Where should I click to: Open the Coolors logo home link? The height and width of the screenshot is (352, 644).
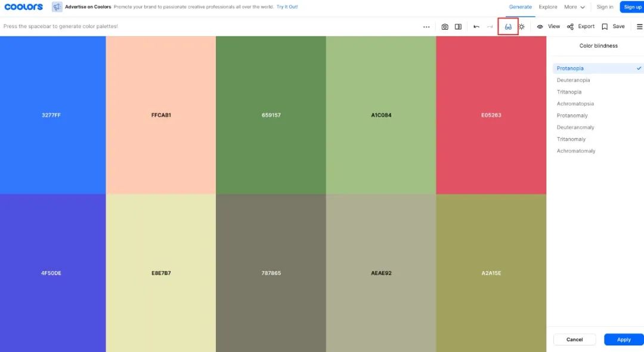pos(23,7)
